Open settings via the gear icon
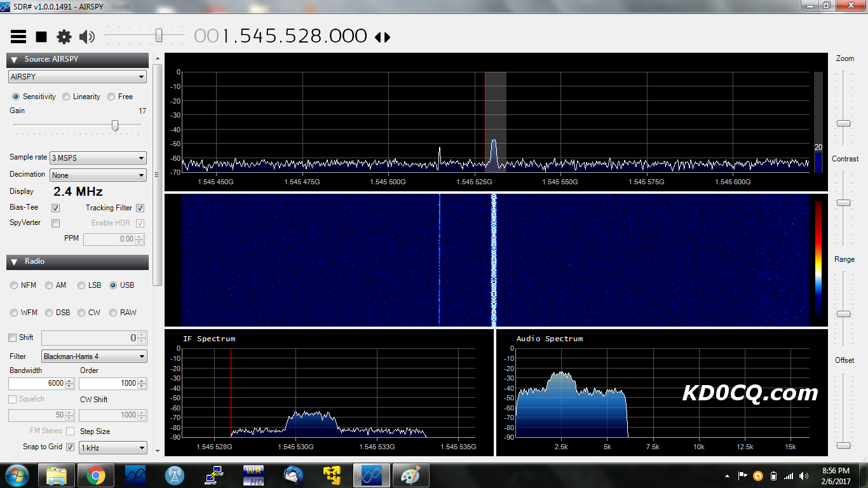 coord(64,37)
